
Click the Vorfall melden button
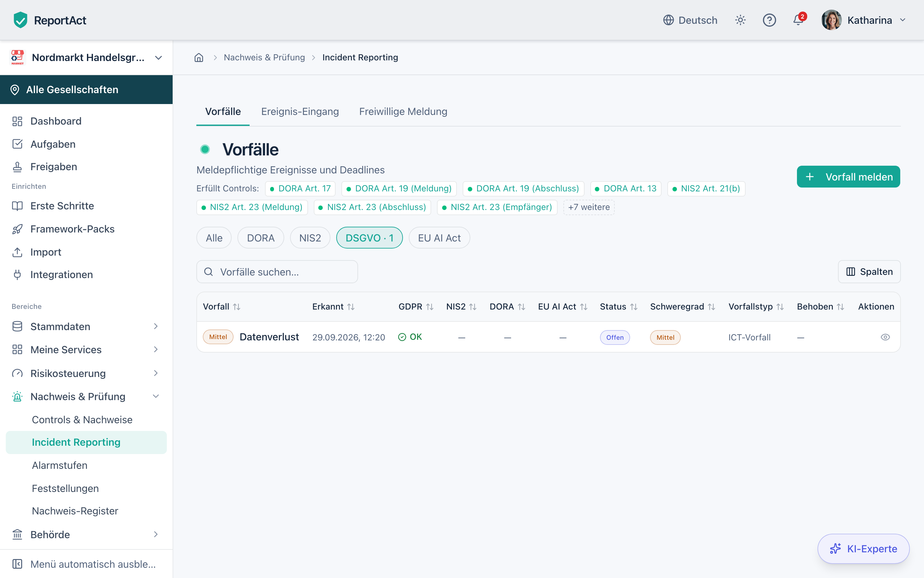pyautogui.click(x=848, y=177)
